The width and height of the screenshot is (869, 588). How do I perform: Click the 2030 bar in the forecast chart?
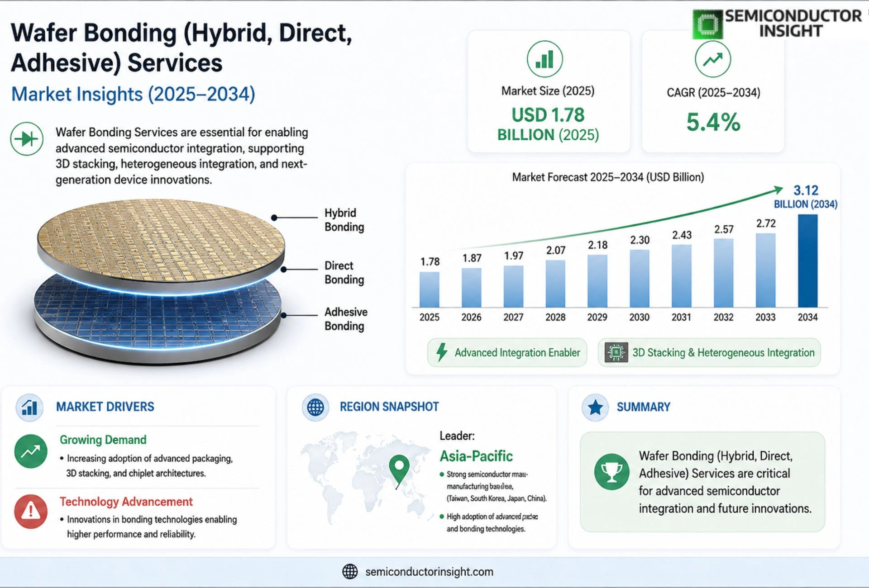(x=639, y=279)
